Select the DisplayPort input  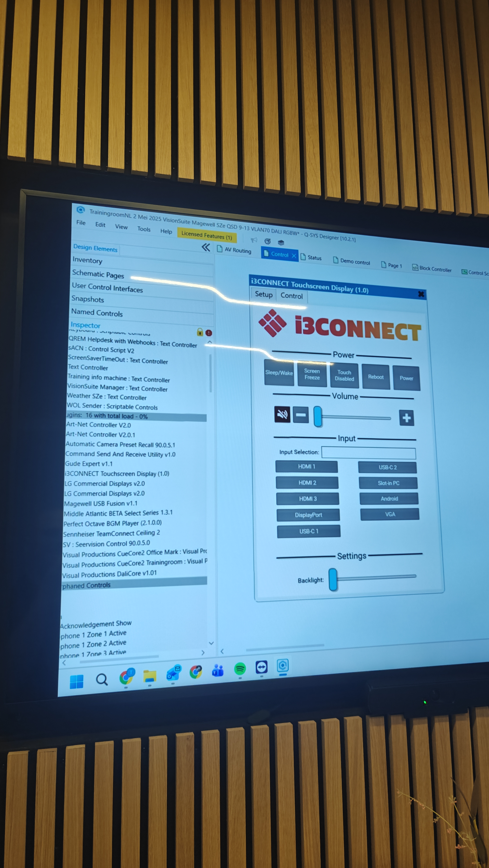pyautogui.click(x=308, y=515)
